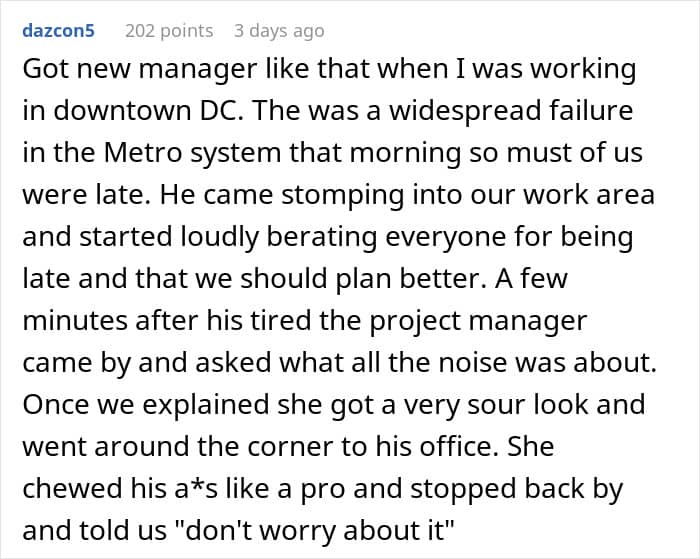The image size is (700, 559).
Task: Open the '3 days ago' timestamp permalink
Action: pyautogui.click(x=279, y=31)
